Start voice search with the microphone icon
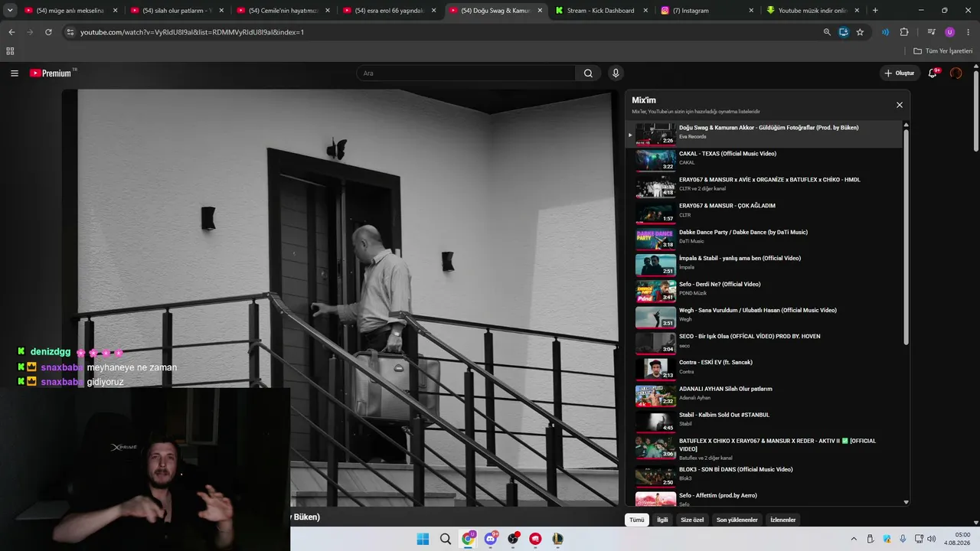 coord(616,73)
